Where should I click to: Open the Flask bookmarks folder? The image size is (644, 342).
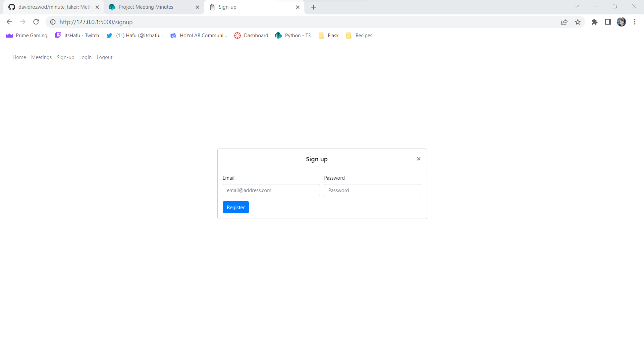[x=329, y=36]
